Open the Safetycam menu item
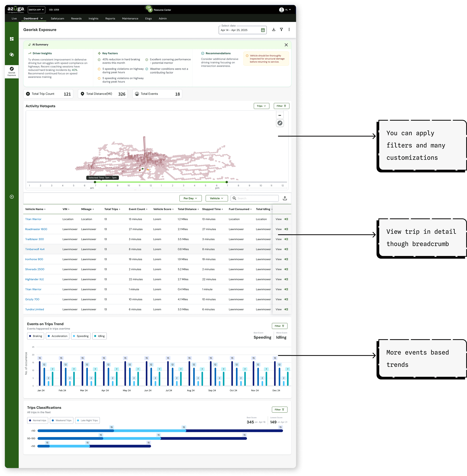The image size is (467, 476). pos(57,18)
